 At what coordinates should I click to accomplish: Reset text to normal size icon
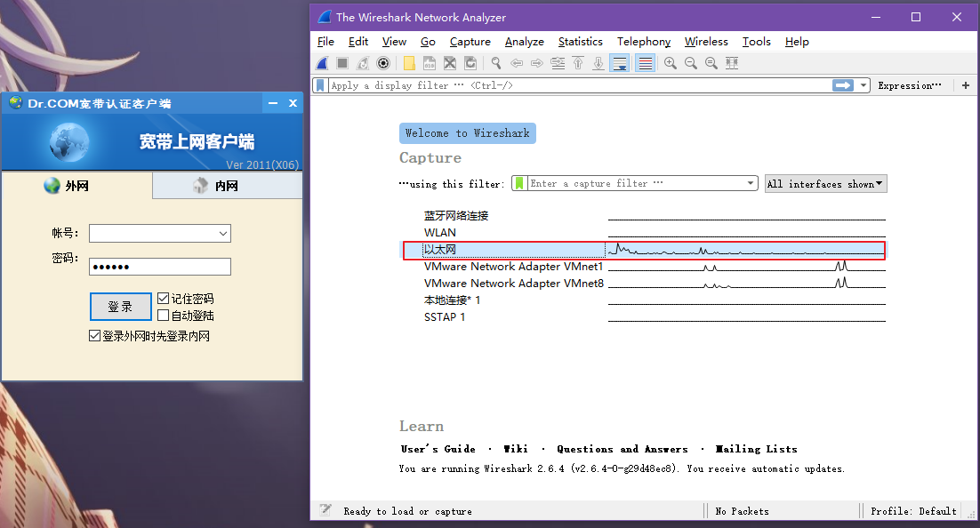pyautogui.click(x=711, y=63)
